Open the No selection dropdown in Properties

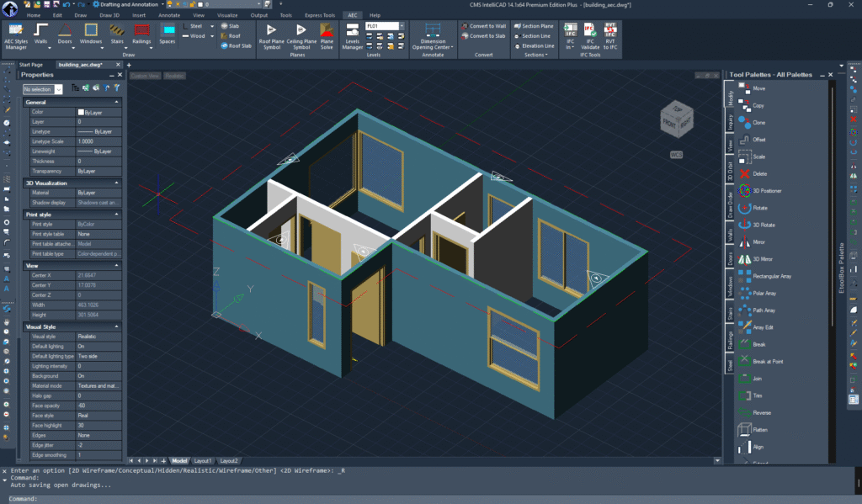coord(58,89)
